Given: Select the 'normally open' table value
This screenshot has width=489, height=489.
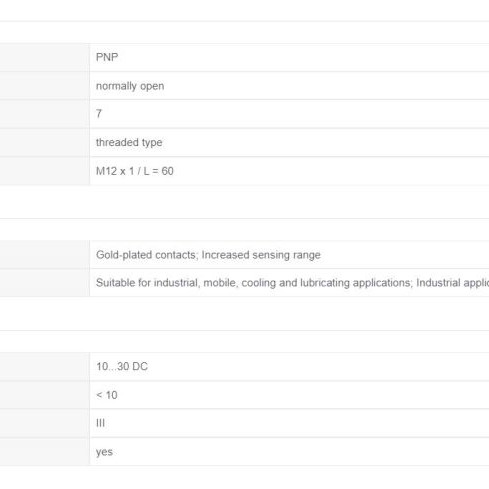Looking at the screenshot, I should click(x=130, y=86).
